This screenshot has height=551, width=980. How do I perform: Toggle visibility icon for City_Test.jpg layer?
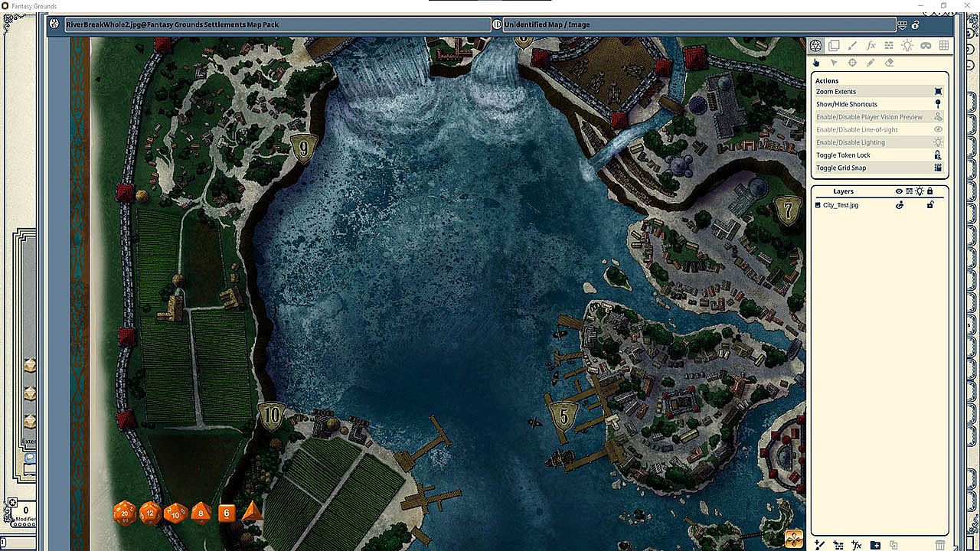(x=900, y=205)
